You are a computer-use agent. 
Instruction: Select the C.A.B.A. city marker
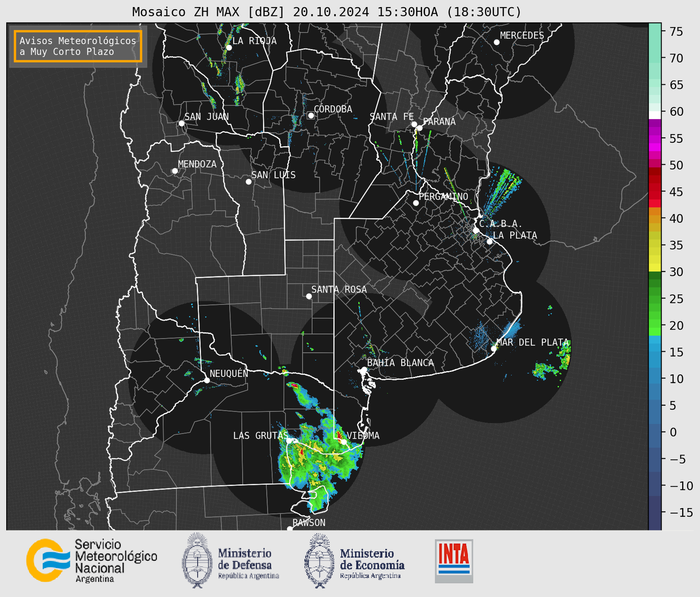pos(476,230)
